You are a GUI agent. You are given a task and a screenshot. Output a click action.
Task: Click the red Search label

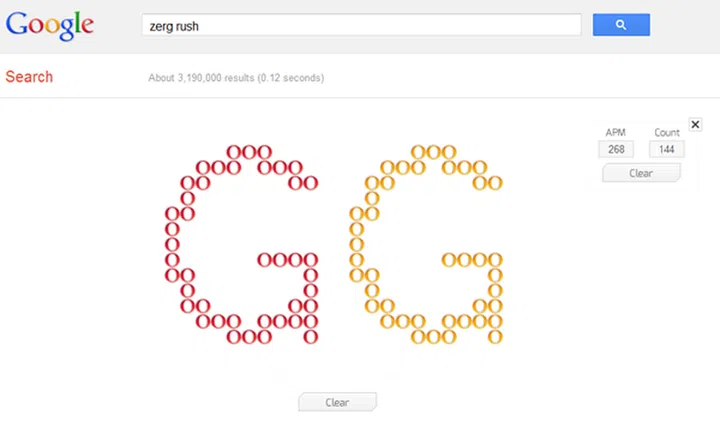pos(29,77)
